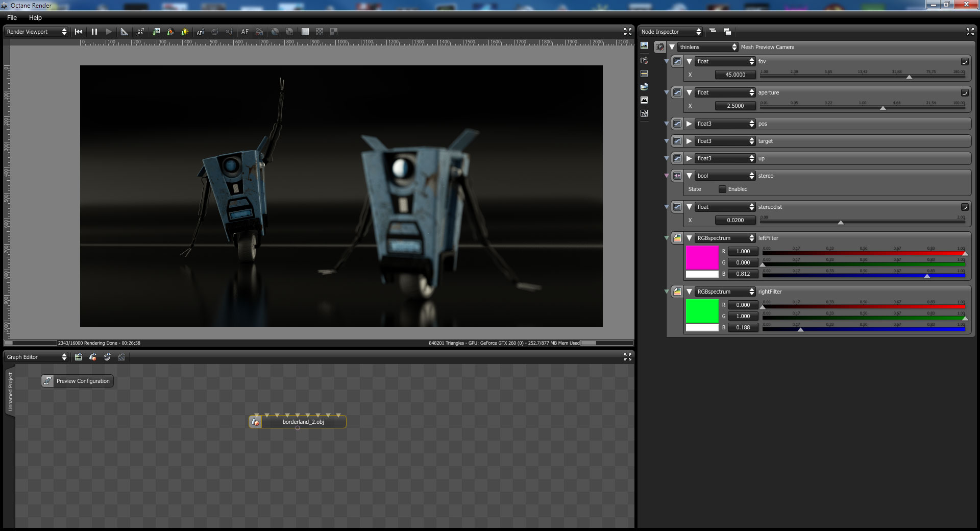Click the leftFilter B value field
The width and height of the screenshot is (980, 531).
point(743,274)
